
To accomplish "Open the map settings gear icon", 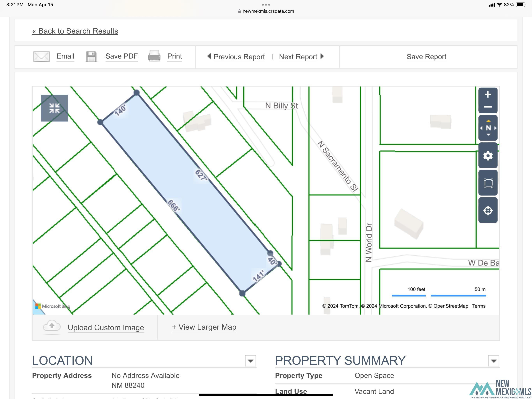I will pos(488,156).
